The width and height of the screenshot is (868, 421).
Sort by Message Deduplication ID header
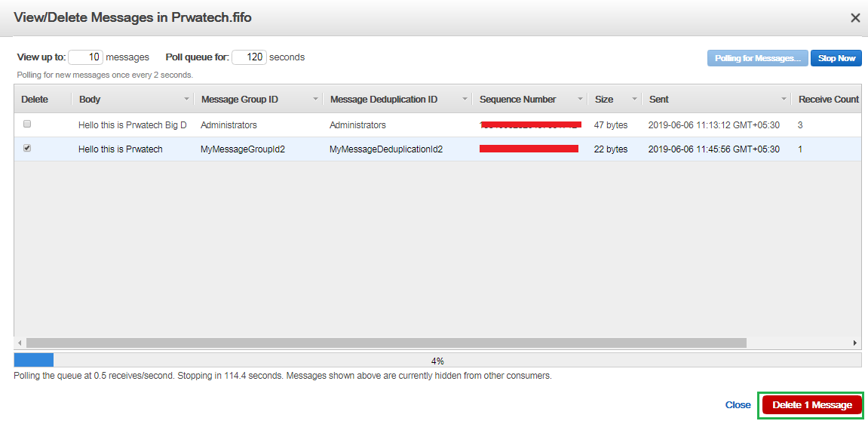(x=384, y=100)
